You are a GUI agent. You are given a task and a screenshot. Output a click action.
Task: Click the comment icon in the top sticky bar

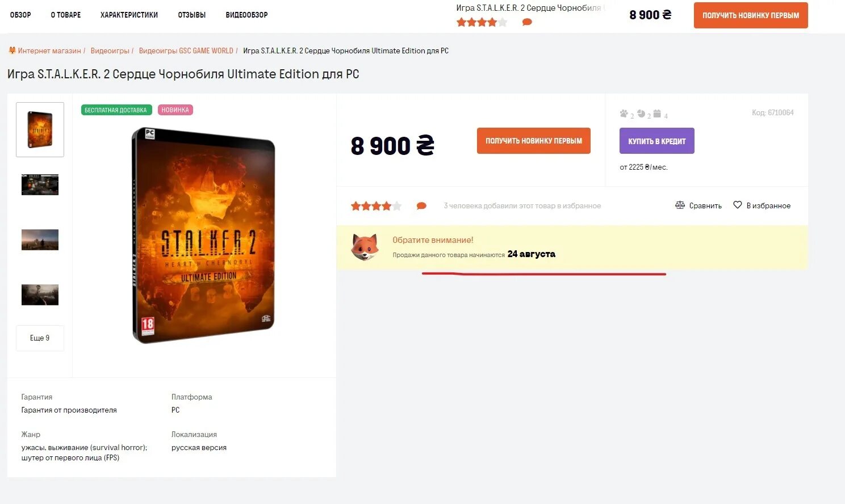tap(527, 22)
